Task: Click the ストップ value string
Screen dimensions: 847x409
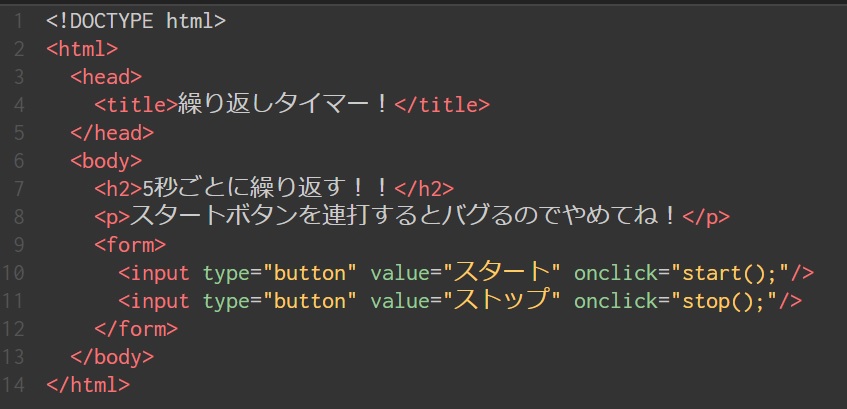Action: coord(504,299)
